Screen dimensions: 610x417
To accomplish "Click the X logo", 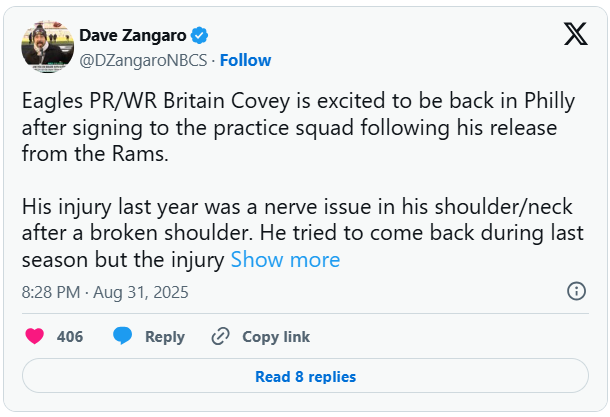I will tap(575, 35).
